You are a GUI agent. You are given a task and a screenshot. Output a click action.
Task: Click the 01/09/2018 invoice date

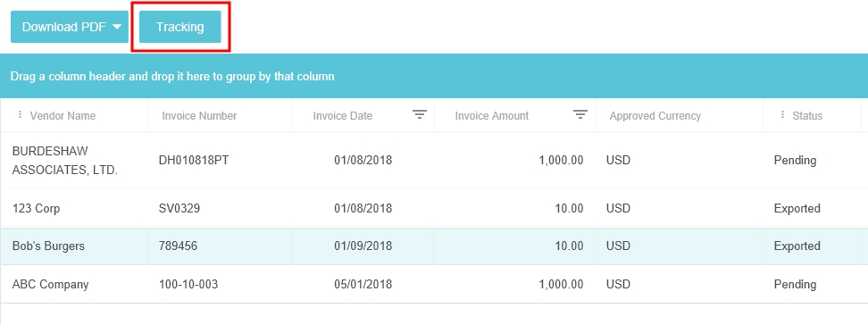click(363, 246)
